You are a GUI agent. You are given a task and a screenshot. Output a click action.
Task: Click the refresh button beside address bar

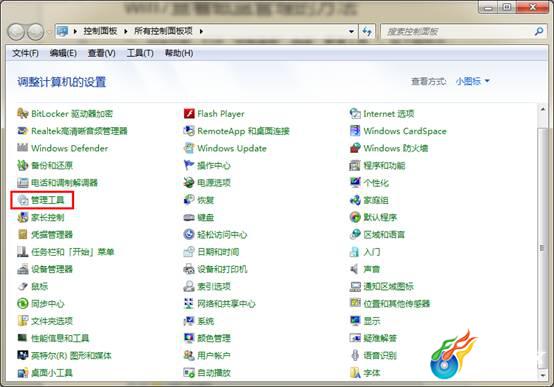(x=367, y=31)
